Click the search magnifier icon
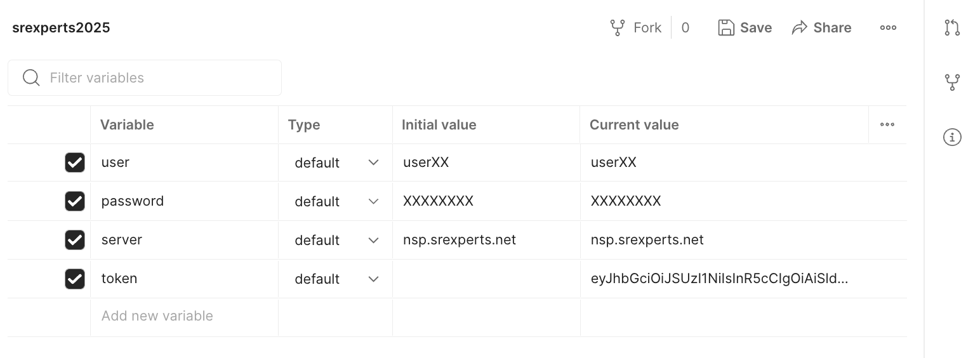This screenshot has height=358, width=980. 31,78
